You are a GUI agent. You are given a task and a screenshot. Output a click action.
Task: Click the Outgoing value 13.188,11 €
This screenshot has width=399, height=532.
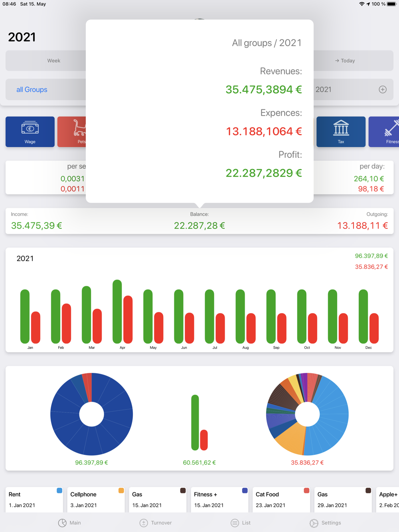[362, 226]
